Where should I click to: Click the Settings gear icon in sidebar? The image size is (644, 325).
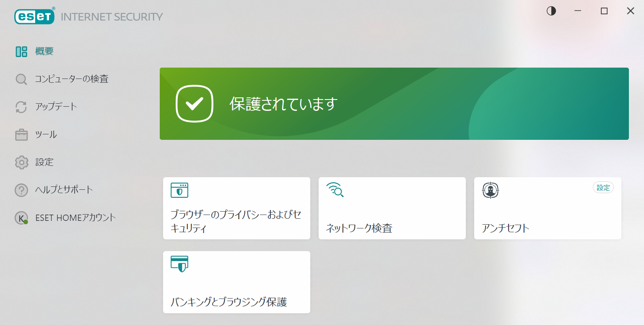point(21,162)
